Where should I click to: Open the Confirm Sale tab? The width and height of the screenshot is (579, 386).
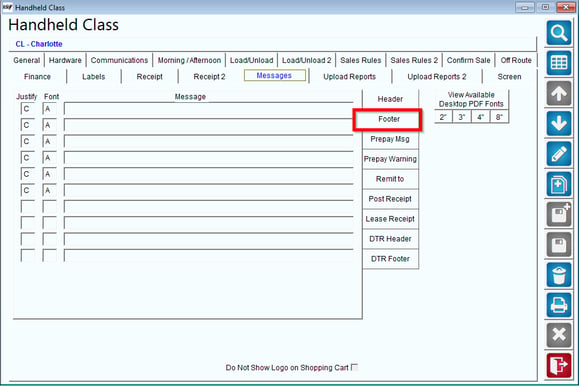coord(469,60)
